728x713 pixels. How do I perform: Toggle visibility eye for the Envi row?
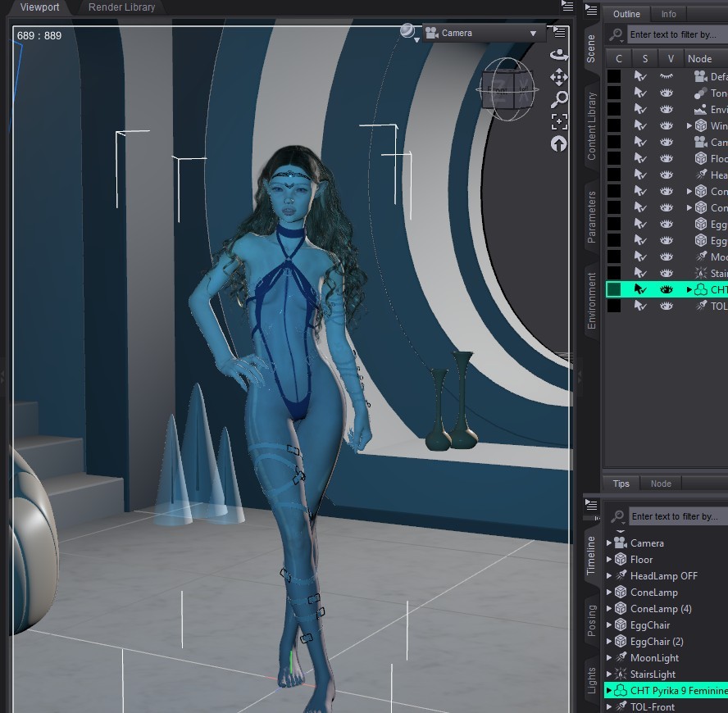click(x=667, y=110)
